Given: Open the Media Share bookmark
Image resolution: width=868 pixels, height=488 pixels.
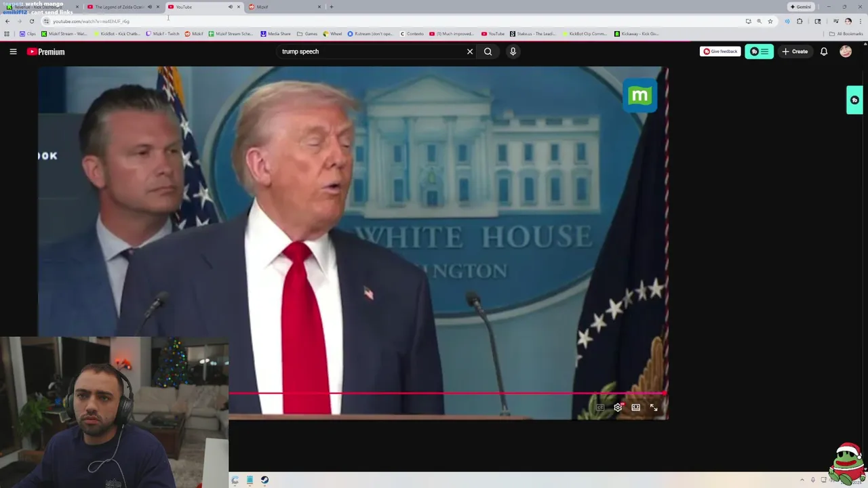Looking at the screenshot, I should [x=275, y=34].
